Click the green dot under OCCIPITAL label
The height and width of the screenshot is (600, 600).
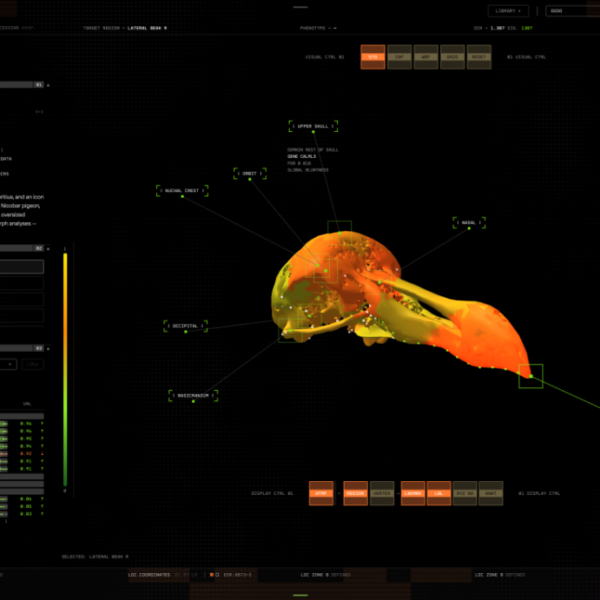pyautogui.click(x=186, y=332)
